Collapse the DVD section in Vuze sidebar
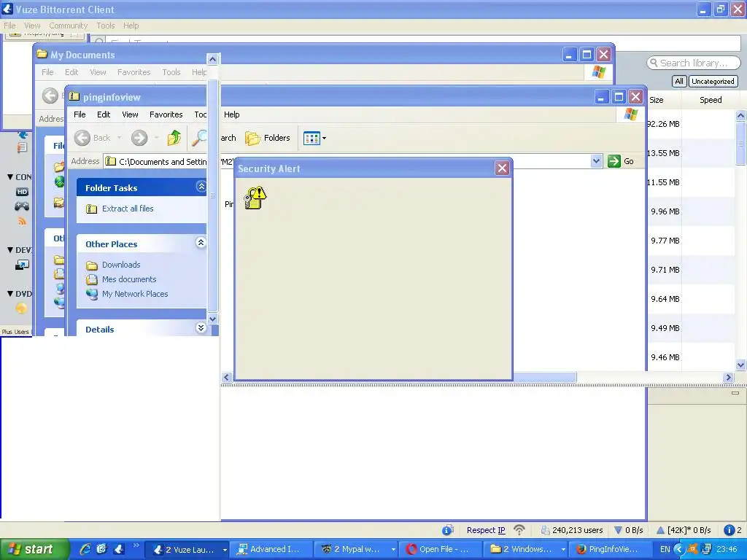This screenshot has width=747, height=560. [x=10, y=294]
